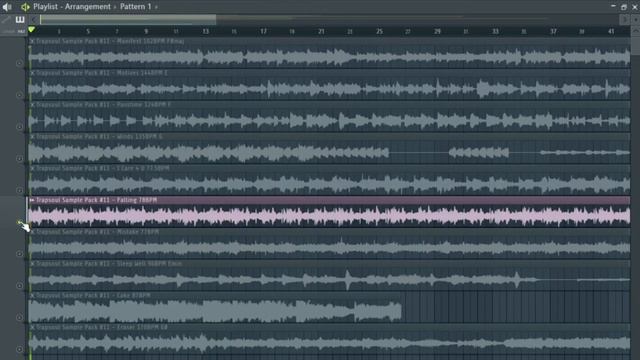Open clip menu of Motives 144BPM clip
Screen dimensions: 640x360
[32, 73]
